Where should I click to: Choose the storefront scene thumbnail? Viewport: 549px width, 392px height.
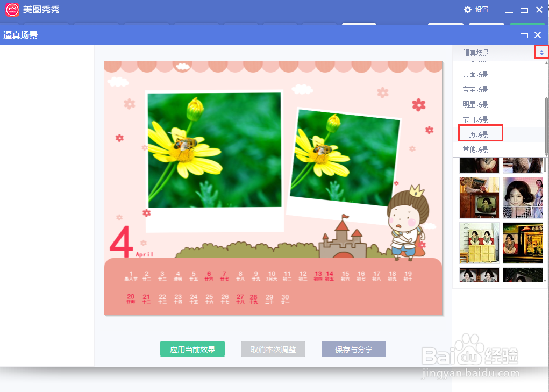coord(523,243)
